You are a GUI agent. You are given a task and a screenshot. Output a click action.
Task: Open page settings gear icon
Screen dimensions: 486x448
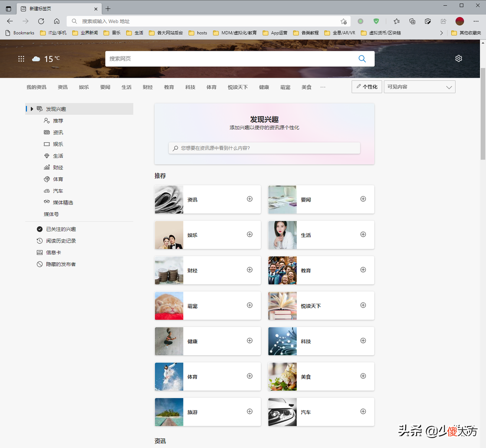point(458,58)
